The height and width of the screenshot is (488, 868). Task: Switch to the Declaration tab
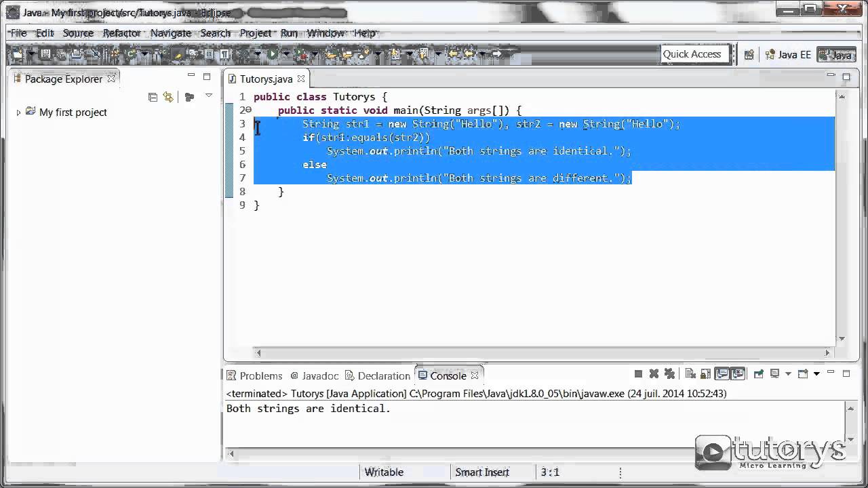click(378, 375)
